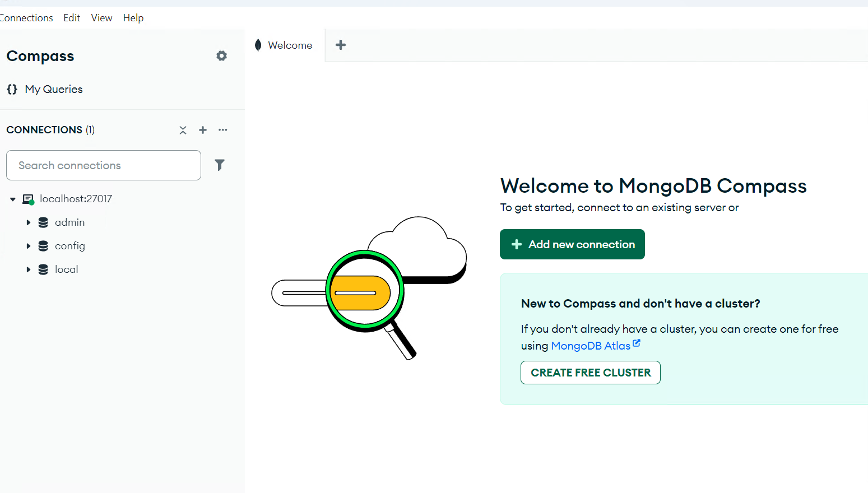Open the Connections menu
868x493 pixels.
pyautogui.click(x=26, y=17)
